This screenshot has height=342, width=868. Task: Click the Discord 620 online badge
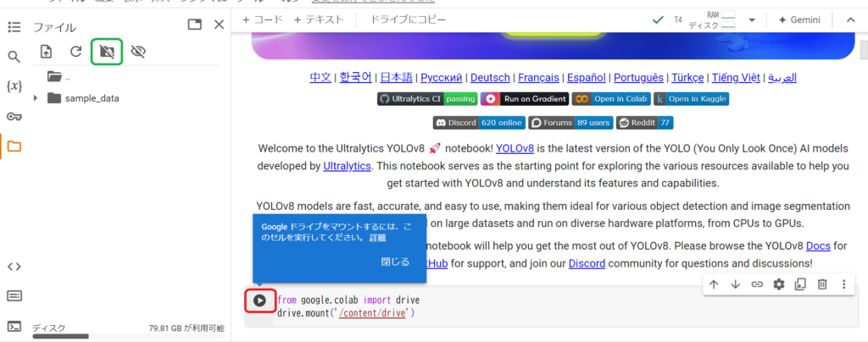pyautogui.click(x=479, y=123)
